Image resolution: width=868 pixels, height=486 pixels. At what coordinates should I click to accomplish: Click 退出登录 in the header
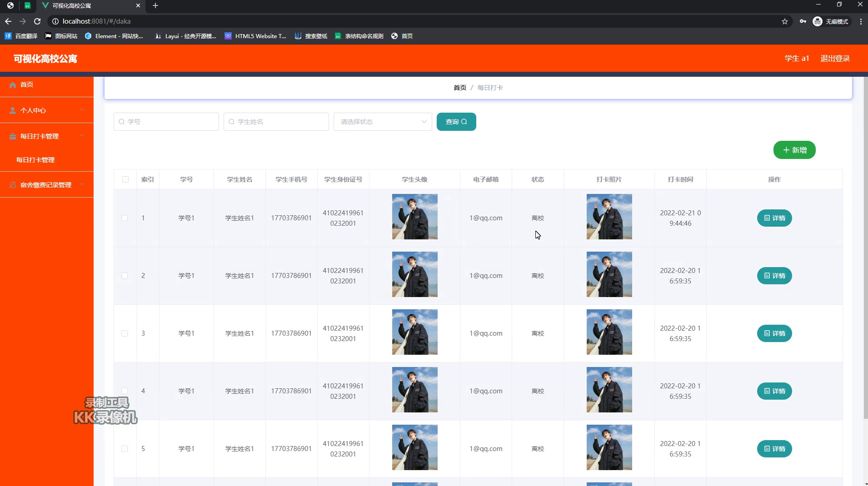(835, 59)
